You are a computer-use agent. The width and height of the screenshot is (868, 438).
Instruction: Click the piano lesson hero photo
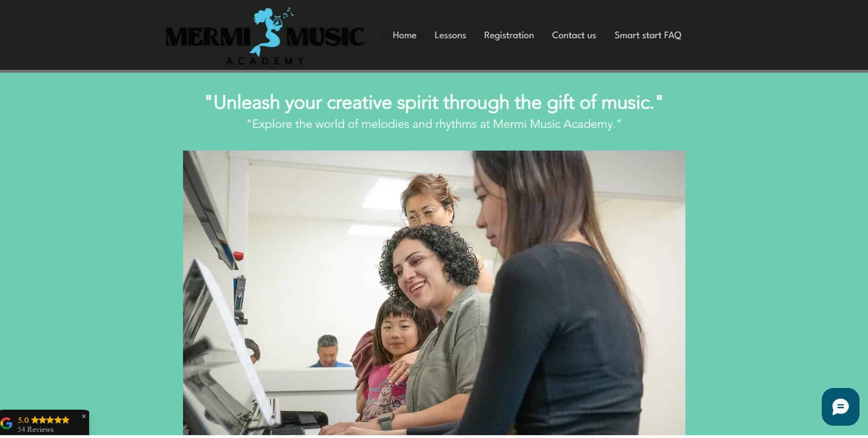tap(434, 293)
